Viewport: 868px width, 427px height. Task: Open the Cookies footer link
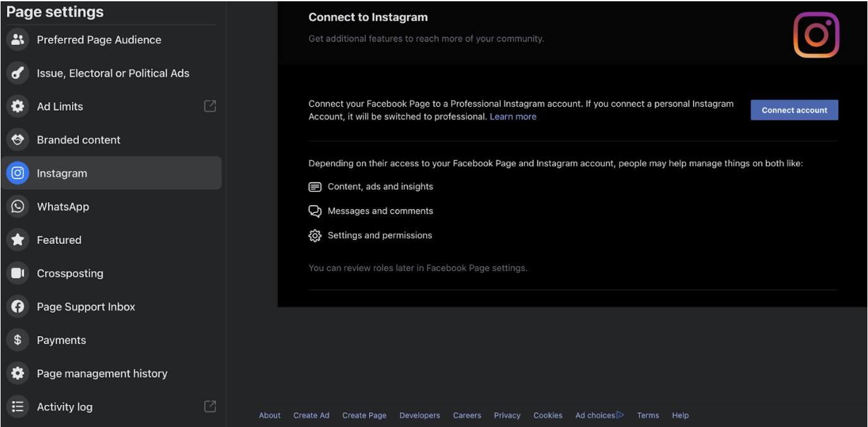[548, 416]
